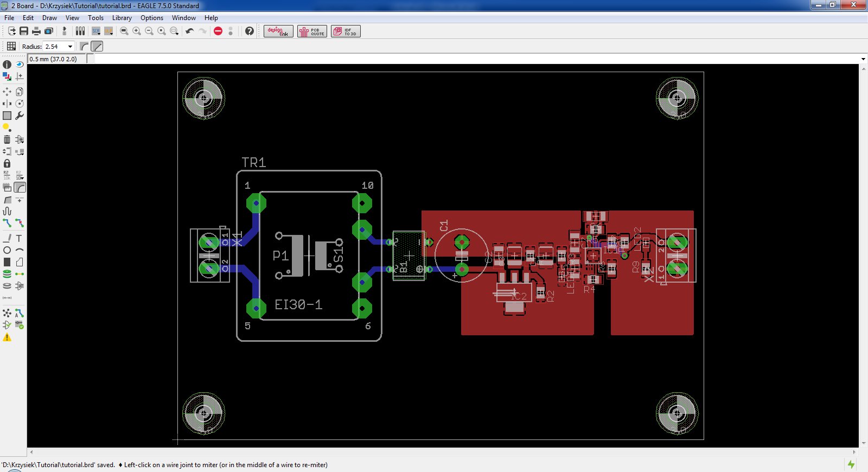The width and height of the screenshot is (868, 472).
Task: Select the Wire draw tool
Action: (x=7, y=238)
